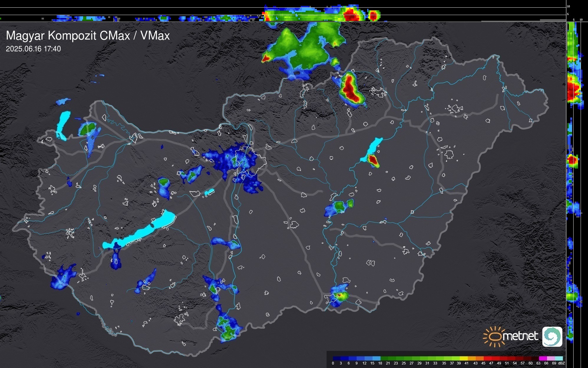Click the teal spiral logo icon
The height and width of the screenshot is (368, 588).
(x=552, y=336)
